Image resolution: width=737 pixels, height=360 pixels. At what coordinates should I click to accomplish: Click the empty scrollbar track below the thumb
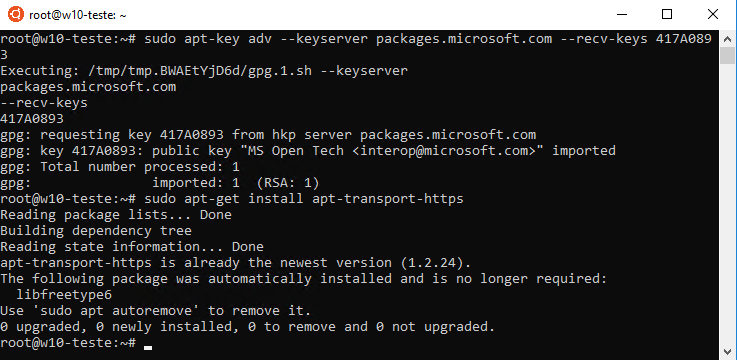(727, 204)
